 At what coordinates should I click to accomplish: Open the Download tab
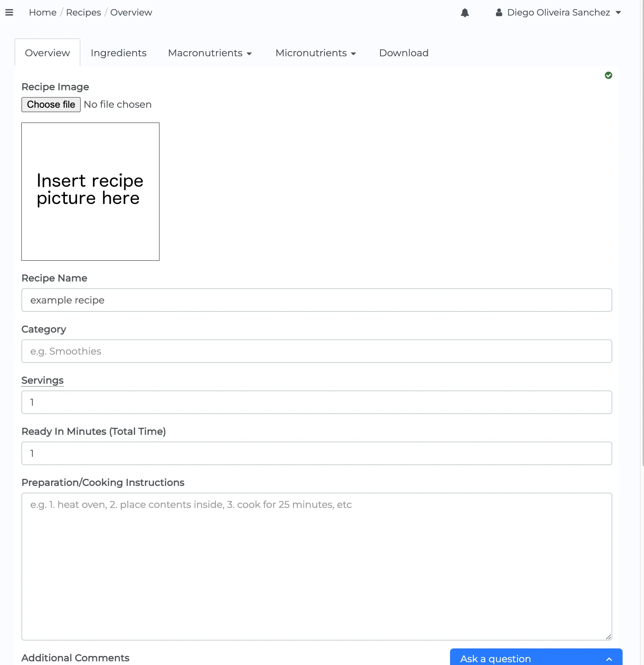404,53
